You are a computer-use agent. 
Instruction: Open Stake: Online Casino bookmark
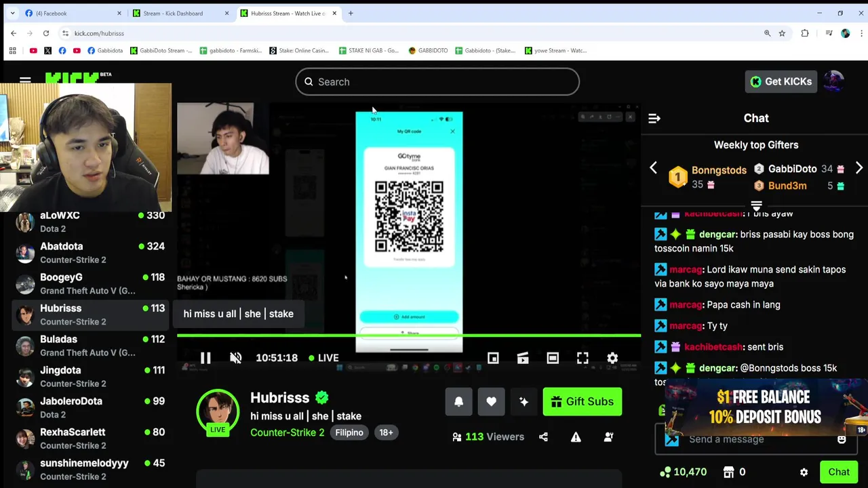pos(299,51)
